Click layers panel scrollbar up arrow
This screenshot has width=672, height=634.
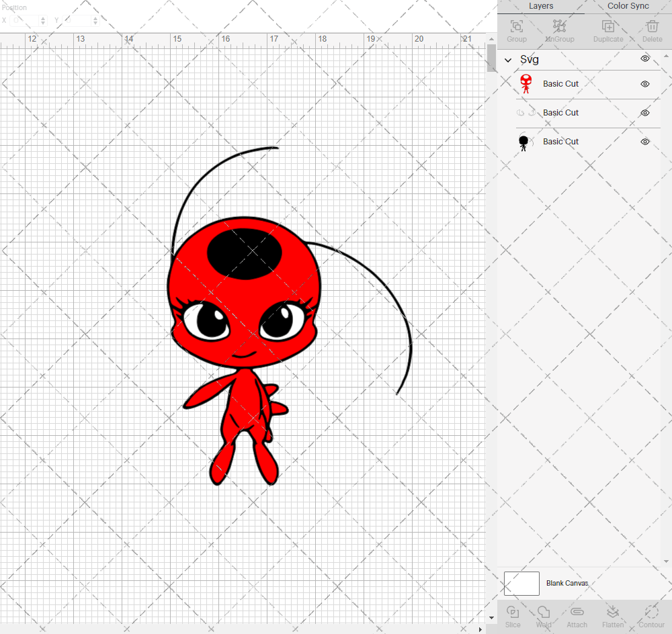point(665,56)
